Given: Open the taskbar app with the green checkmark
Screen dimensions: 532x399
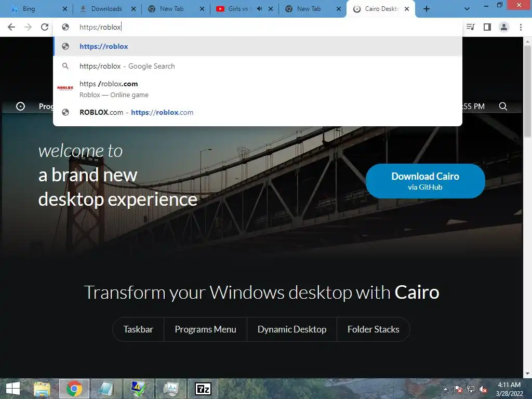Looking at the screenshot, I should 138,389.
